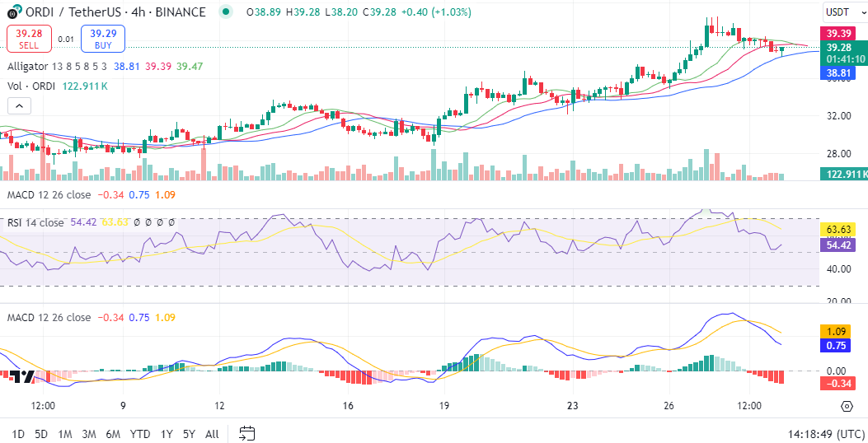
Task: Click the purple 54.42 RSI label
Action: [x=838, y=245]
